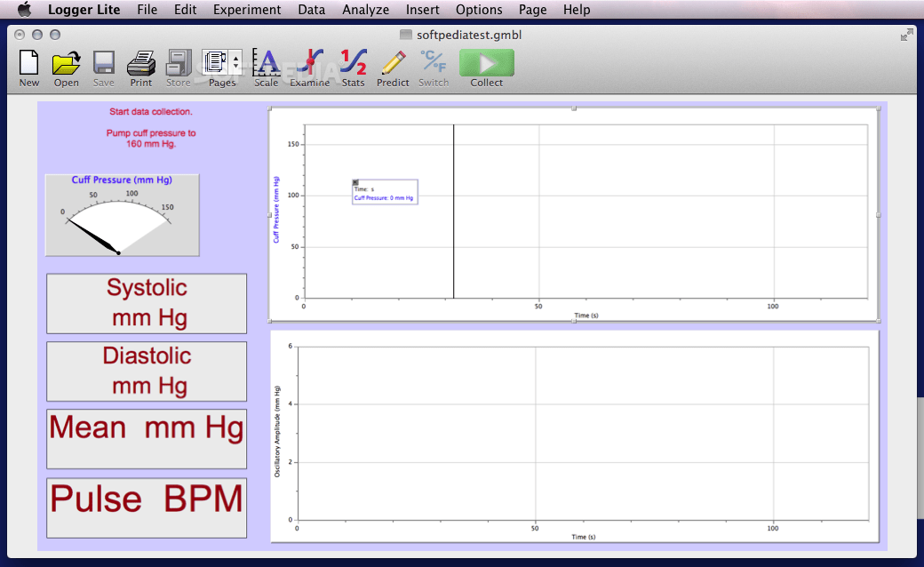This screenshot has height=567, width=924.
Task: Start data collection with the Collect button
Action: click(486, 63)
